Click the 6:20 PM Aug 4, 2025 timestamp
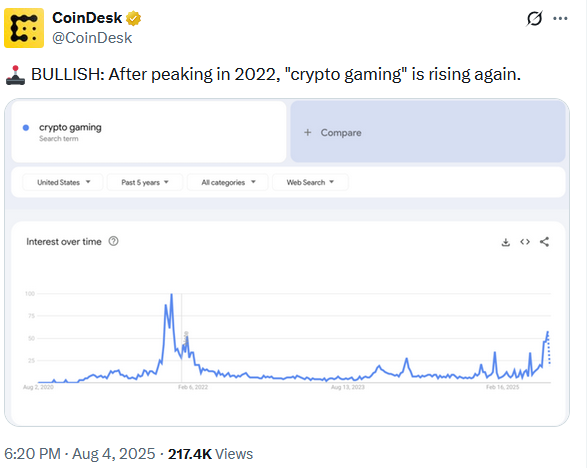 (80, 454)
